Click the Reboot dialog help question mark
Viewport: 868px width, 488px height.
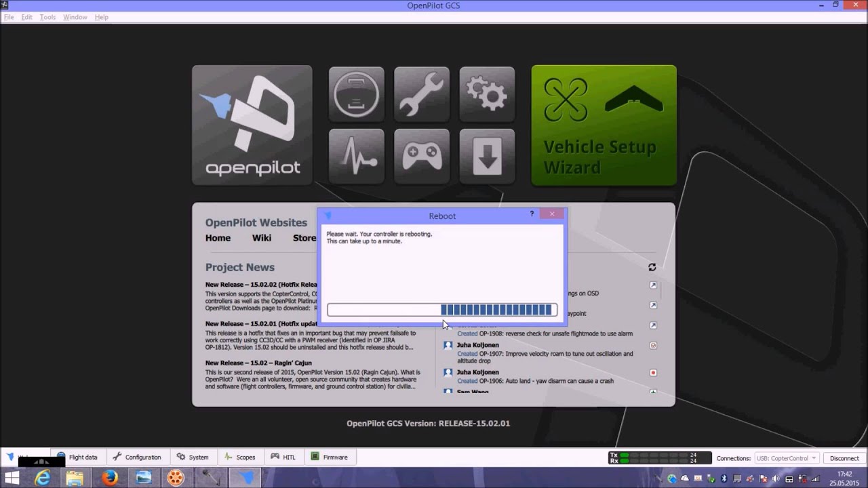532,214
